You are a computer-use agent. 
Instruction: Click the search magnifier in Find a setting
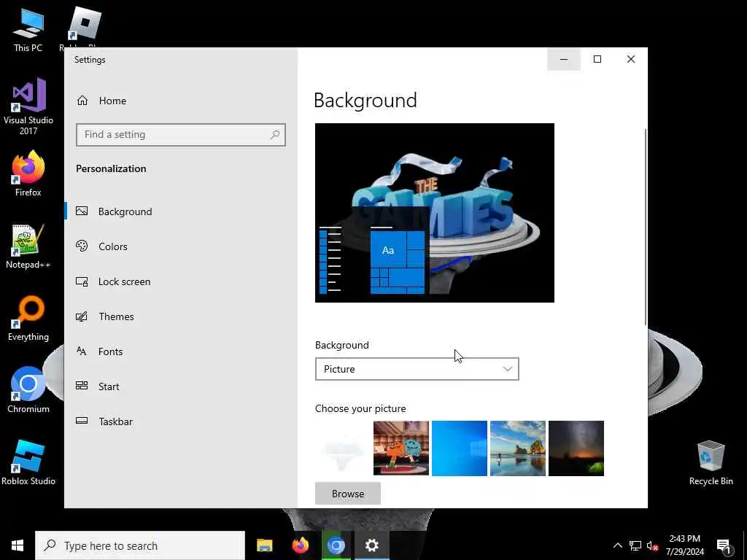coord(275,135)
